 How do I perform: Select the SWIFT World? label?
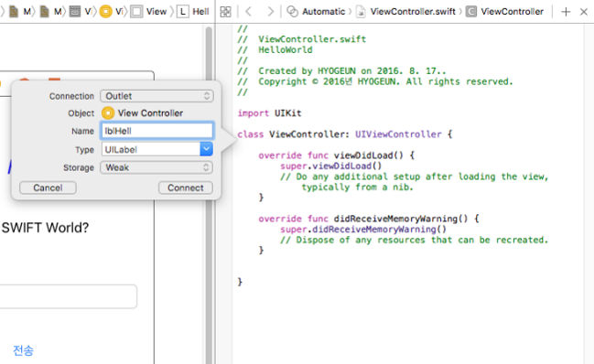point(45,228)
